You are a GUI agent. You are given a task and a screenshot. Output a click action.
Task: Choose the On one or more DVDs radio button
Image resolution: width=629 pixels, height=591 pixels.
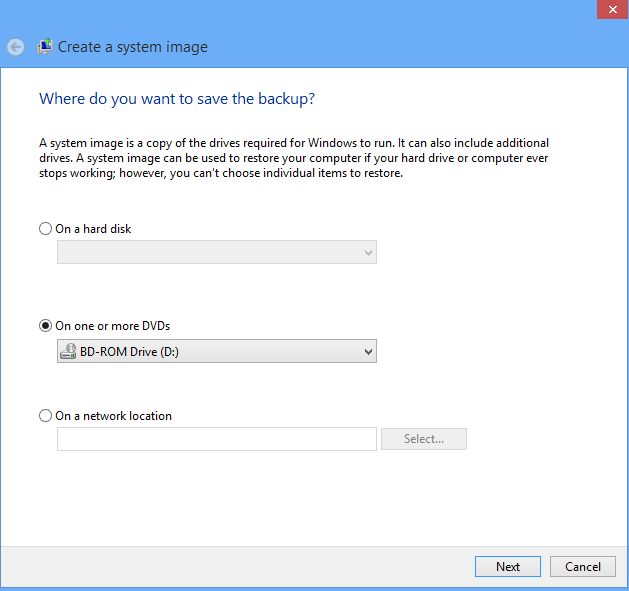[x=45, y=325]
